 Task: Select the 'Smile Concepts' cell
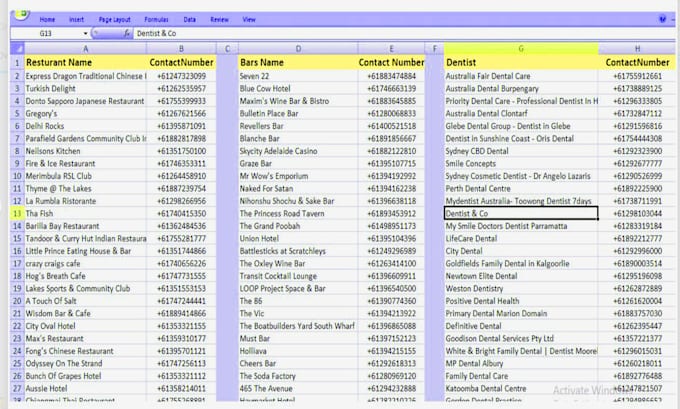pyautogui.click(x=521, y=164)
